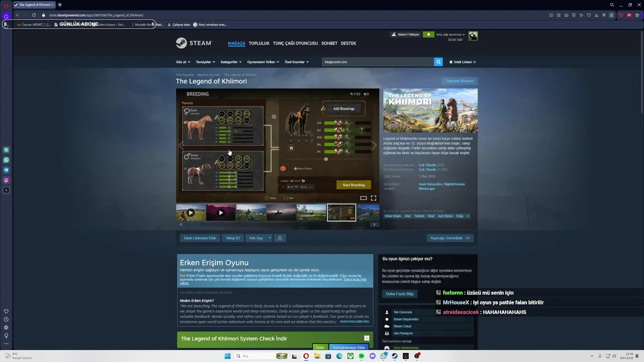644x362 pixels.
Task: Open the MAĞAZA menu
Action: pyautogui.click(x=236, y=43)
